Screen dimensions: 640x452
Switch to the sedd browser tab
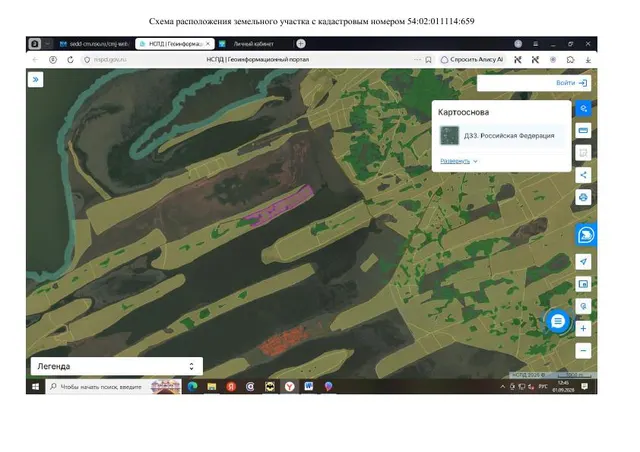tap(95, 44)
